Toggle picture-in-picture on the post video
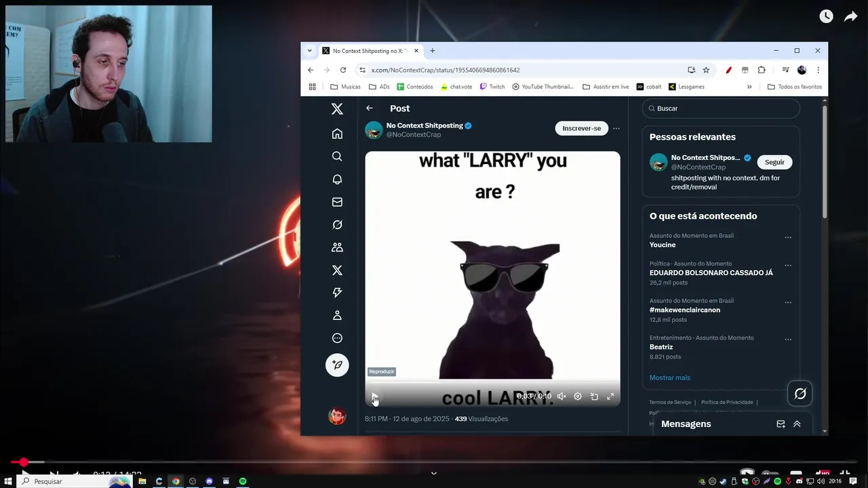The image size is (868, 488). [x=594, y=396]
